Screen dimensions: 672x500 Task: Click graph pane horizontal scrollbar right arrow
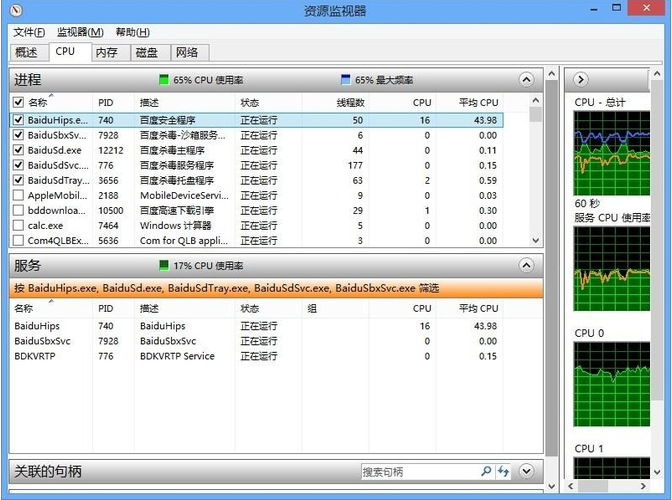tap(643, 486)
